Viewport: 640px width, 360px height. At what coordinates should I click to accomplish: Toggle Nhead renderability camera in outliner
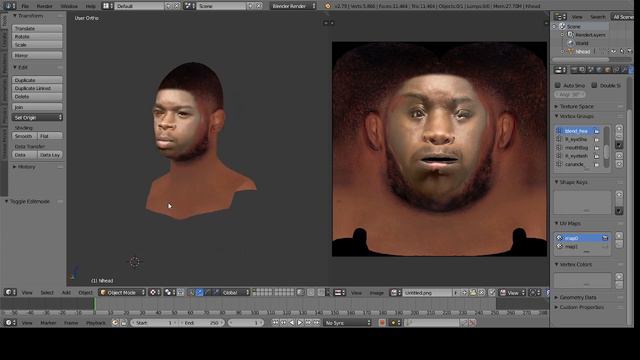[630, 51]
